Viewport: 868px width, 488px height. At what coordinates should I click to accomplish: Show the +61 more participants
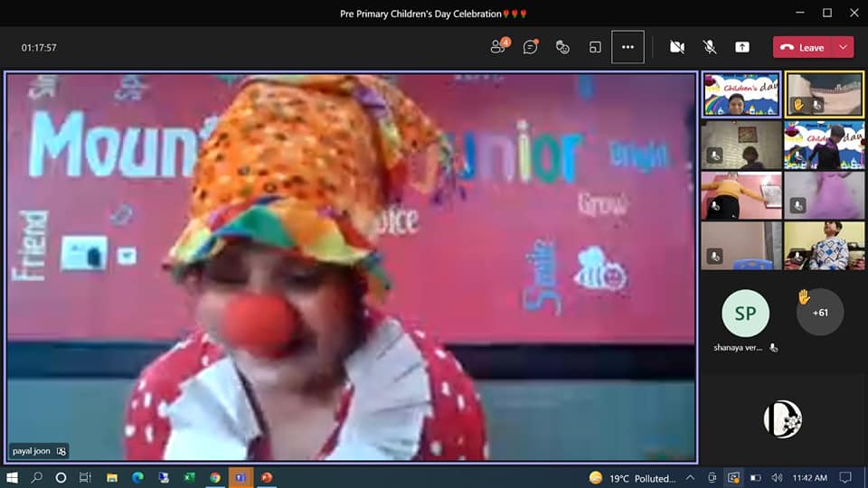820,313
